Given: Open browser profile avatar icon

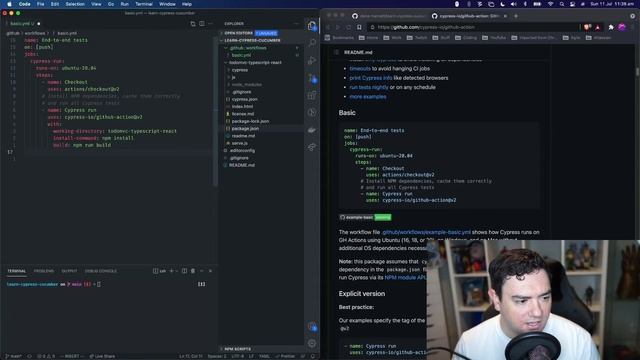Looking at the screenshot, I should [x=622, y=27].
